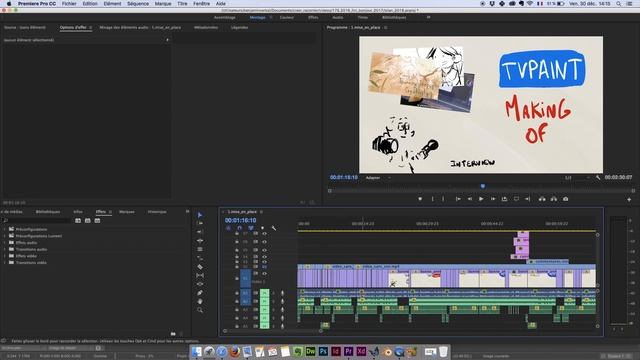This screenshot has width=640, height=360.
Task: Select the Selection arrow tool
Action: pos(200,215)
